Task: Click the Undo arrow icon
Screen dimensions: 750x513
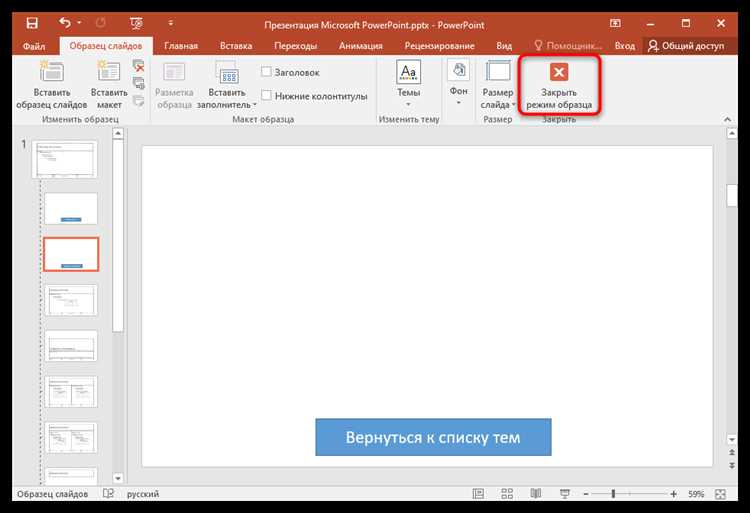Action: coord(65,22)
